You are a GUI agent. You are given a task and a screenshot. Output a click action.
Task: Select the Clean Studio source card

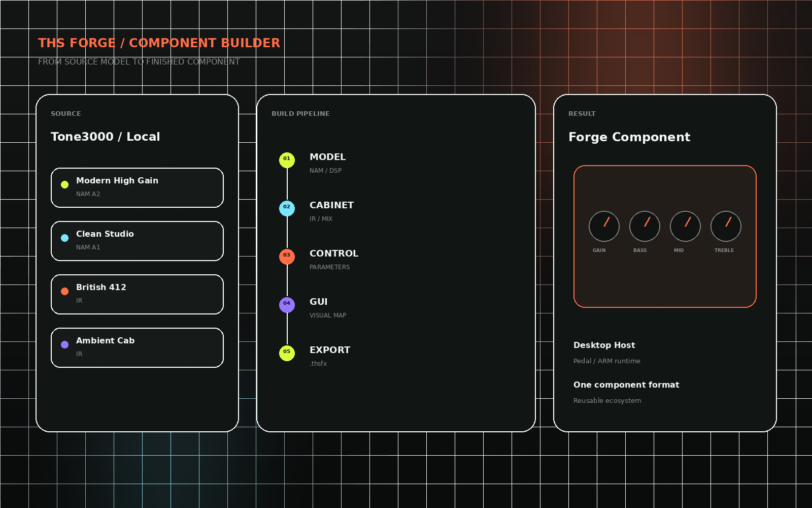(x=137, y=241)
